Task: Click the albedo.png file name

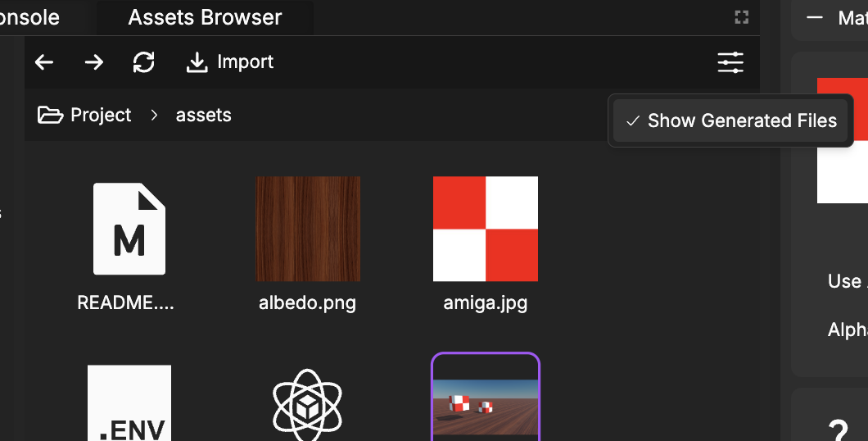Action: coord(307,303)
